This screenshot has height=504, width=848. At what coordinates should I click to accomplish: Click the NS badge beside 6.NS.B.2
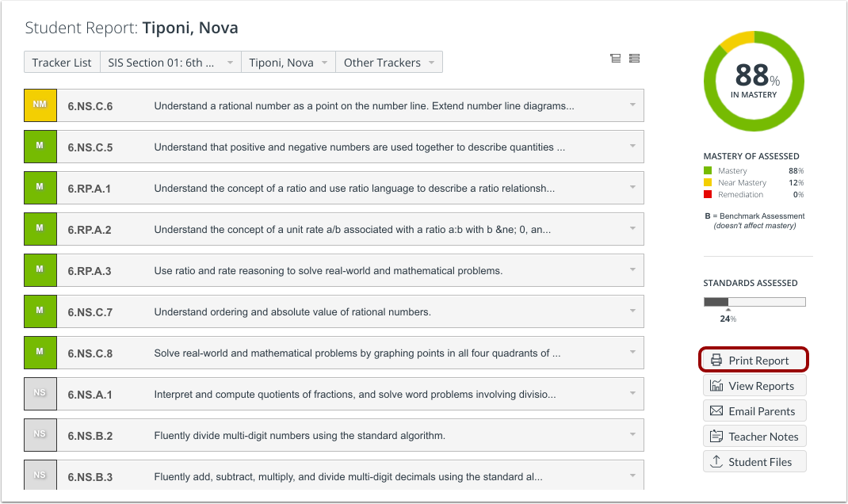click(40, 435)
